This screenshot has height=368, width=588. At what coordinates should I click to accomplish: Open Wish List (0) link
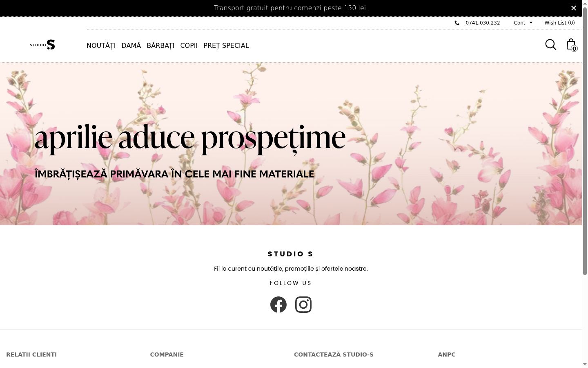[559, 23]
